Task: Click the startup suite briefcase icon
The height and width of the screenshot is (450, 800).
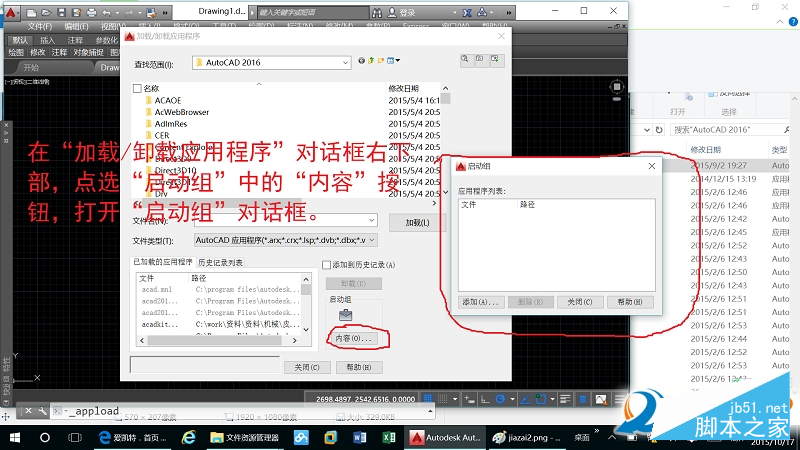Action: (345, 314)
